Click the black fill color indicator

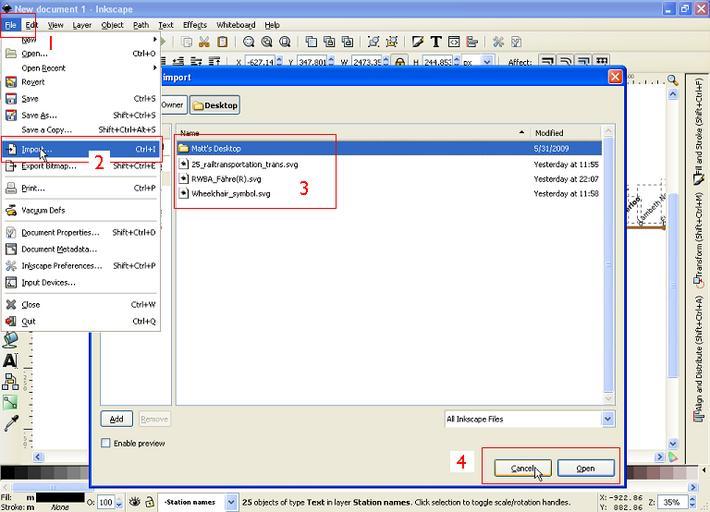(x=60, y=497)
